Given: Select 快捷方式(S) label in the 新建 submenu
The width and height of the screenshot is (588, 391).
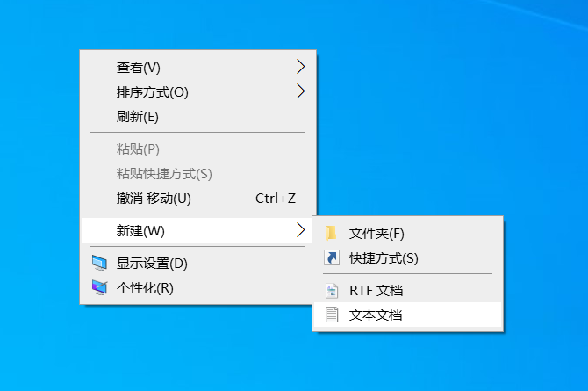Looking at the screenshot, I should pyautogui.click(x=384, y=258).
